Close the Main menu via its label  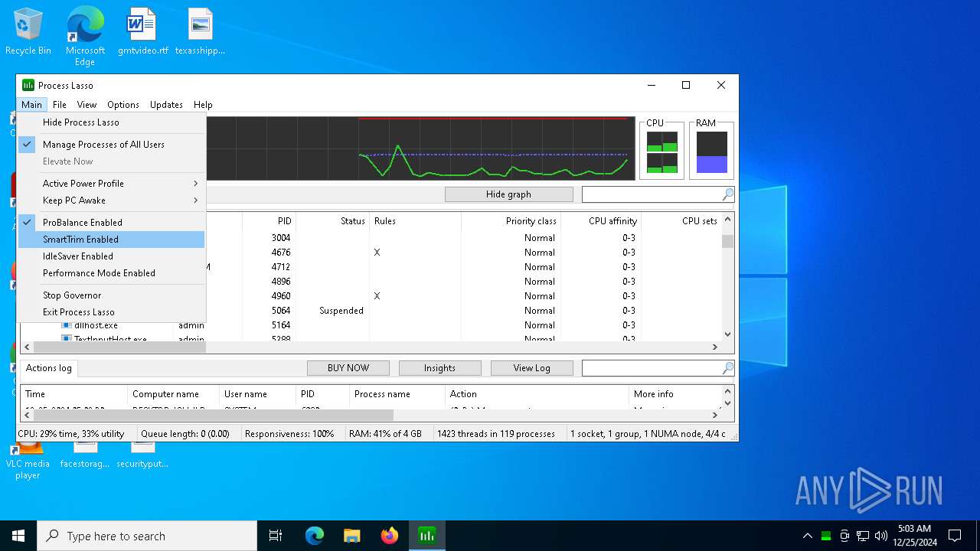tap(31, 105)
